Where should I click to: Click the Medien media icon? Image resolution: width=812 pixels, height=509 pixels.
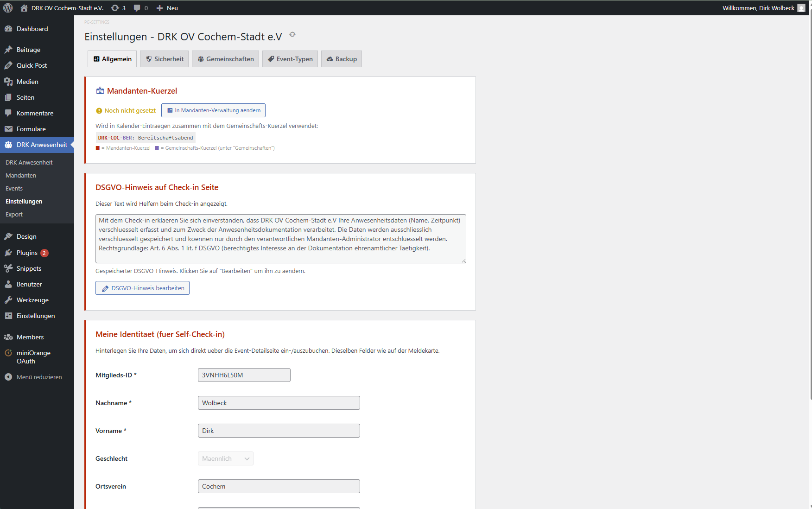[8, 82]
